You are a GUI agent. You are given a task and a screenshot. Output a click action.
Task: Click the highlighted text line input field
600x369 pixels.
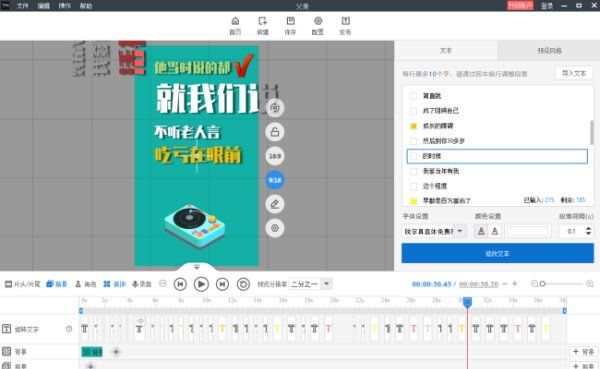(x=497, y=156)
